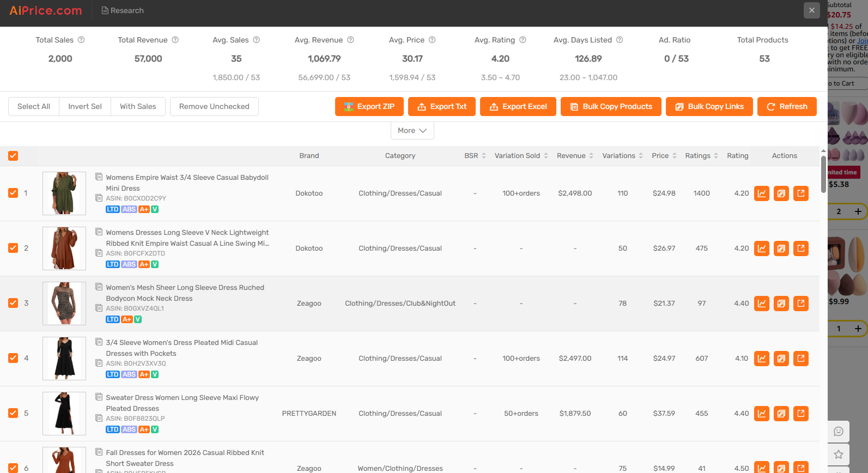Open the trend chart icon for row 1

point(762,193)
